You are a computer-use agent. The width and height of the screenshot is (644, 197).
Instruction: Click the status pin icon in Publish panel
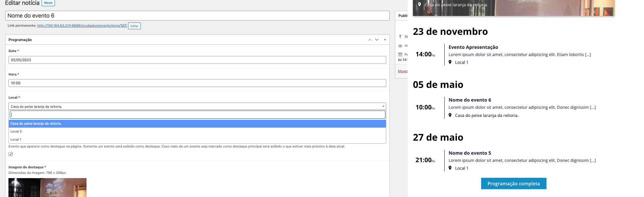pos(400,37)
